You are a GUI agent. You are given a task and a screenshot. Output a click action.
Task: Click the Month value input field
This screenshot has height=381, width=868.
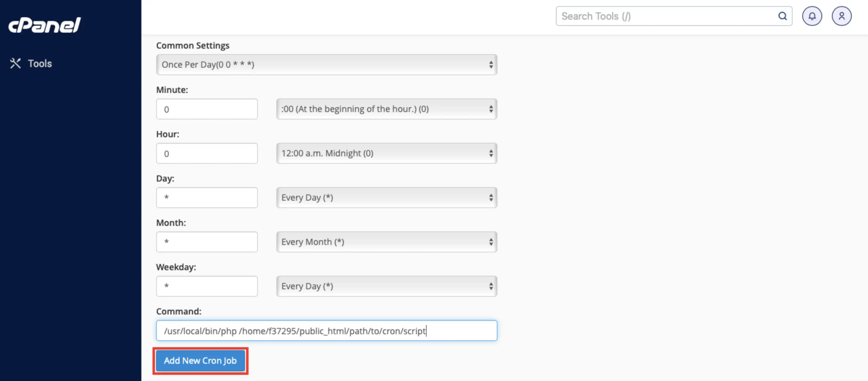pyautogui.click(x=207, y=242)
